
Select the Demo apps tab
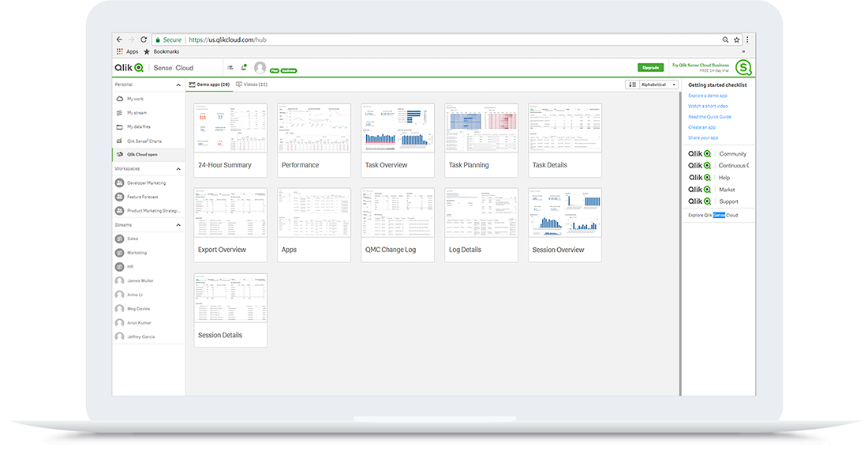coord(210,85)
